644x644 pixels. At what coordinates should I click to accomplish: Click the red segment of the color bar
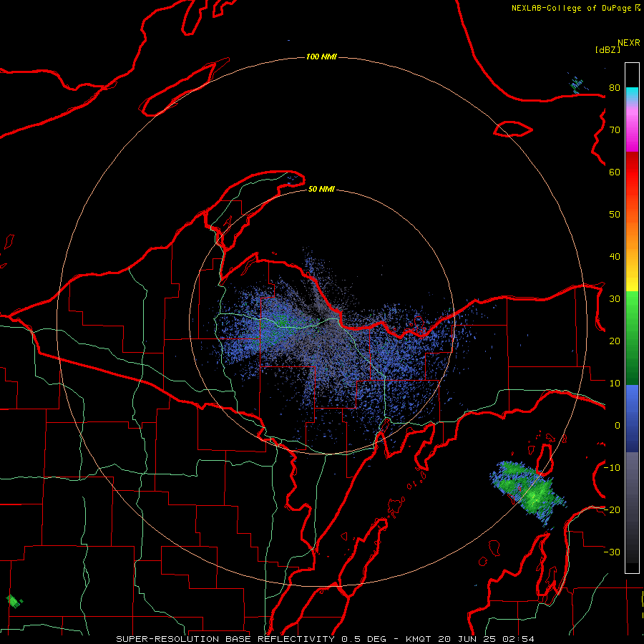click(632, 172)
